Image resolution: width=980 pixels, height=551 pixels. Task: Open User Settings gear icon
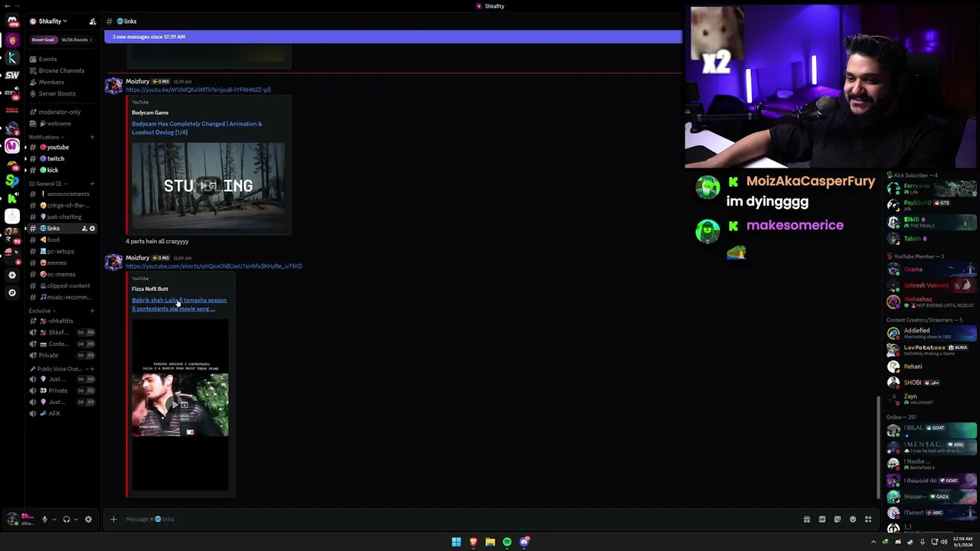[88, 520]
